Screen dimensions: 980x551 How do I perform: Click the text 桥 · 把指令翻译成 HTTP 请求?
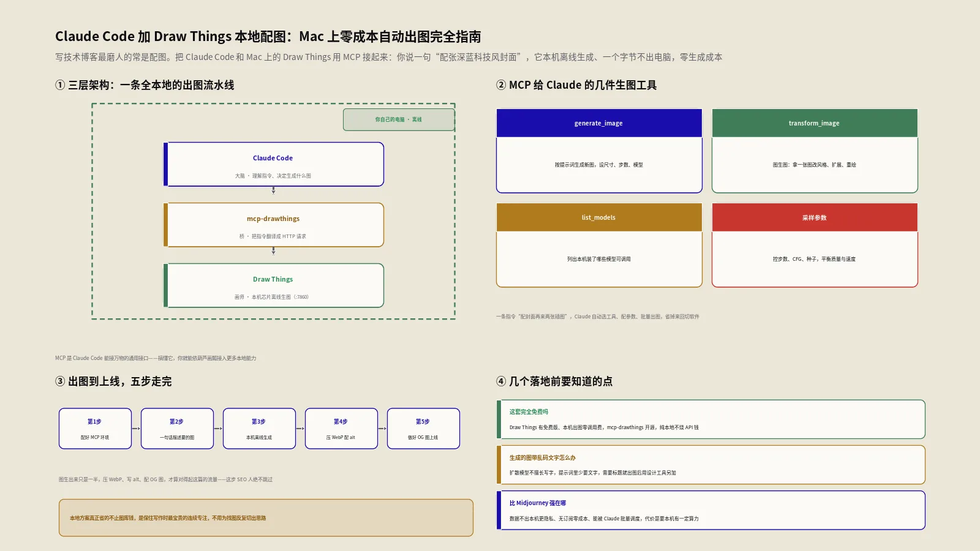(x=273, y=236)
